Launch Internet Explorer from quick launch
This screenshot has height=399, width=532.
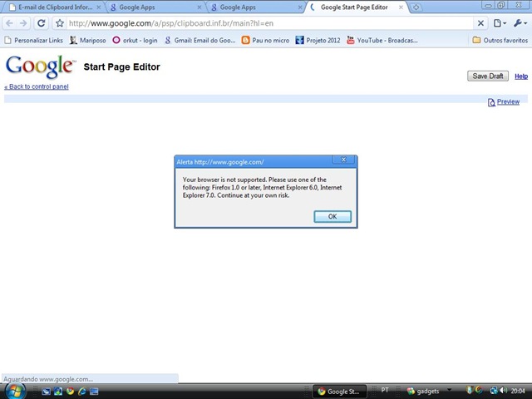82,392
